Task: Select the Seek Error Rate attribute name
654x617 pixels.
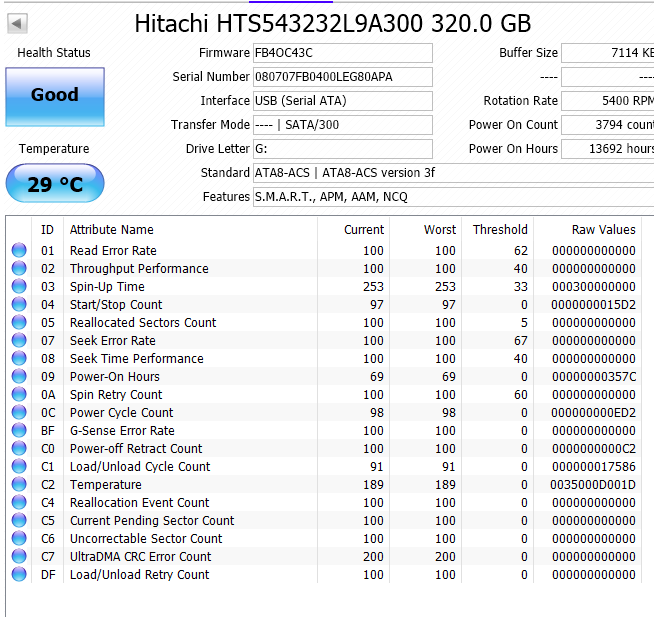Action: [x=113, y=341]
